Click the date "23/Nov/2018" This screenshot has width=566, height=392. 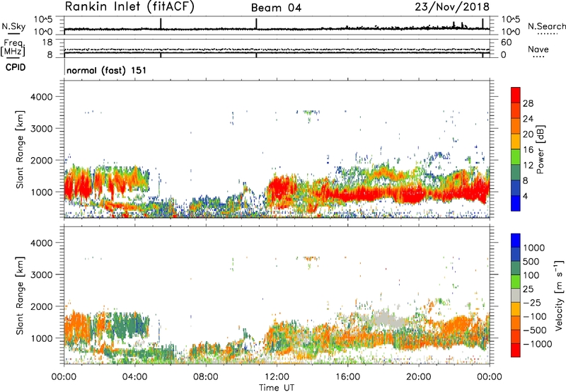tap(452, 6)
